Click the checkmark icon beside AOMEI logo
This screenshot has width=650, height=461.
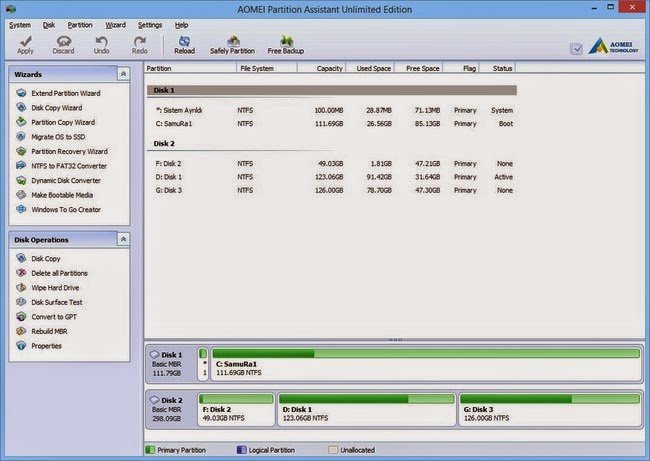576,49
